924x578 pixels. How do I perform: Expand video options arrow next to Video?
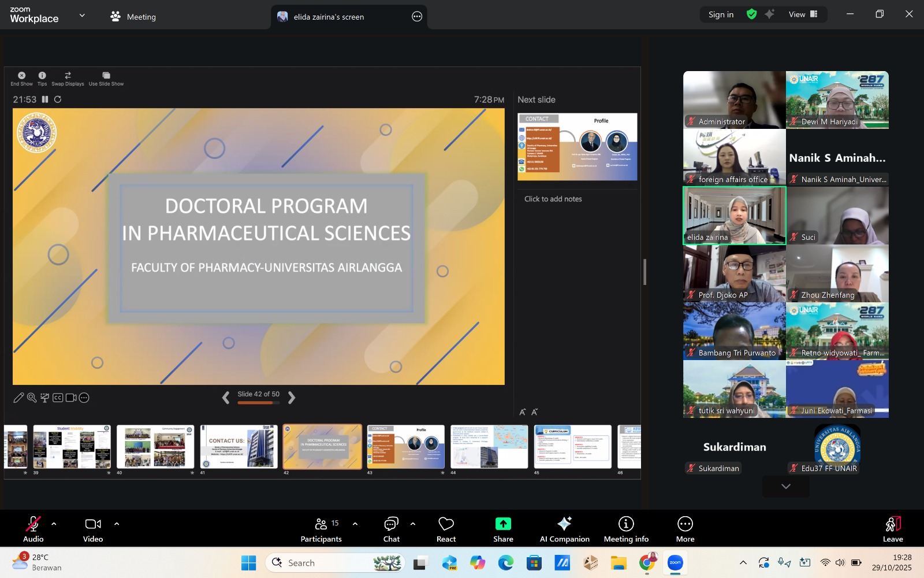(117, 524)
